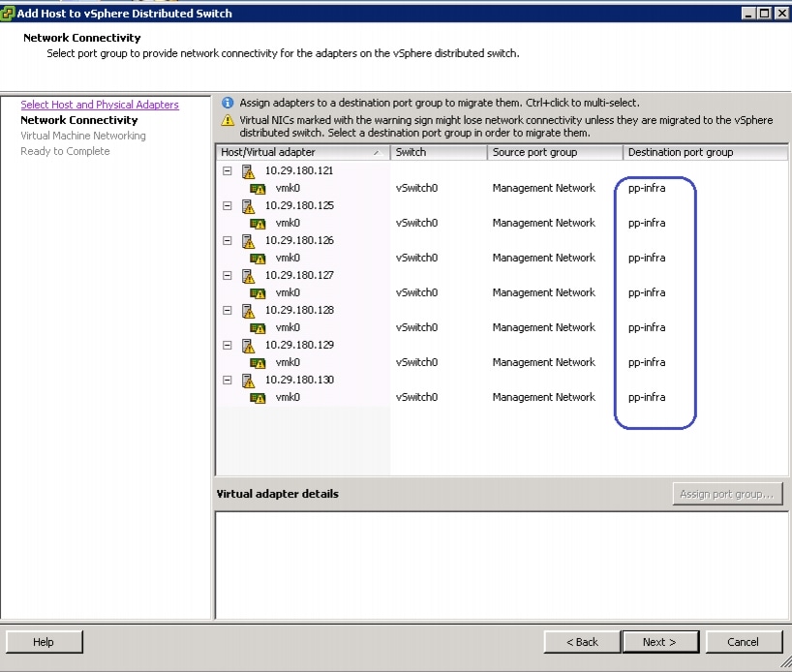Click host icon for 10.29.180.121
The height and width of the screenshot is (672, 792).
[x=248, y=171]
